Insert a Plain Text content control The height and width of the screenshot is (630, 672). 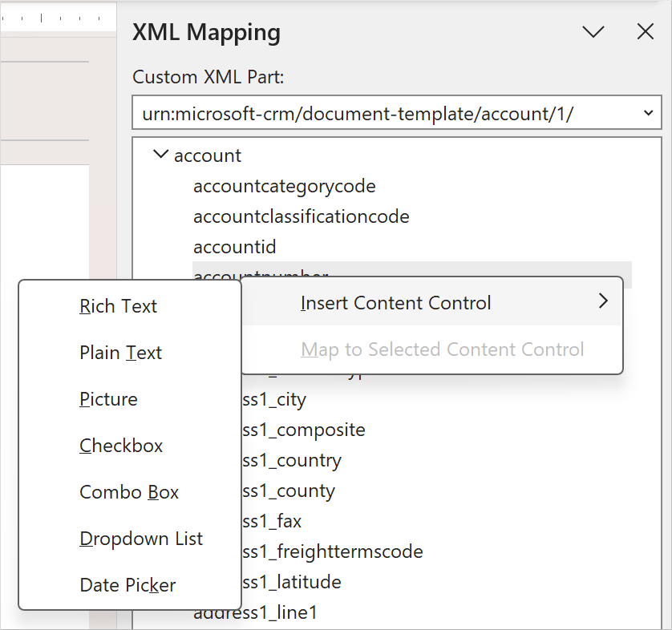[120, 352]
